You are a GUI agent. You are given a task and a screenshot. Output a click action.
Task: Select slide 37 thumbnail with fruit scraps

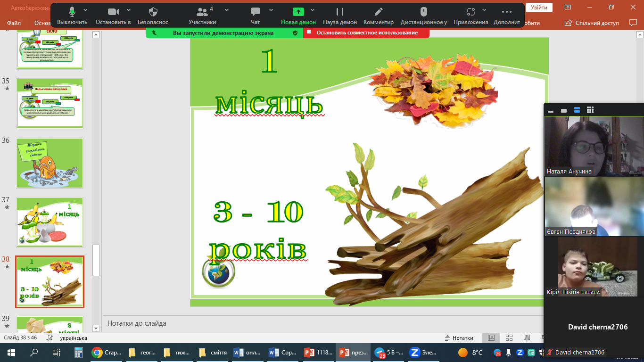[50, 222]
